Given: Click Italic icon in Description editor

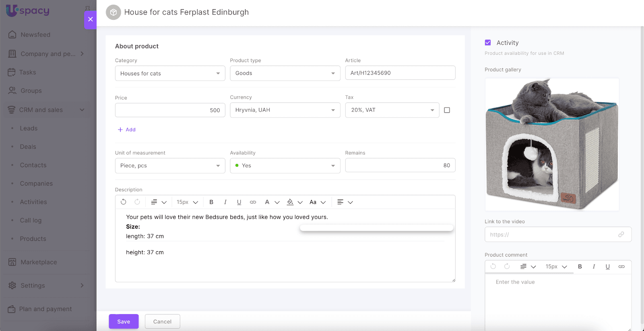Looking at the screenshot, I should click(225, 202).
